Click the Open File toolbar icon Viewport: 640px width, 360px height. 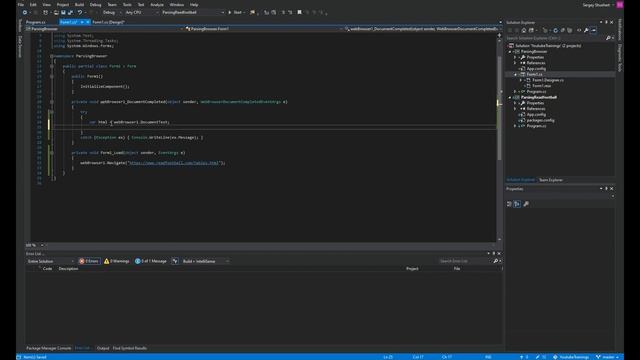pyautogui.click(x=56, y=13)
